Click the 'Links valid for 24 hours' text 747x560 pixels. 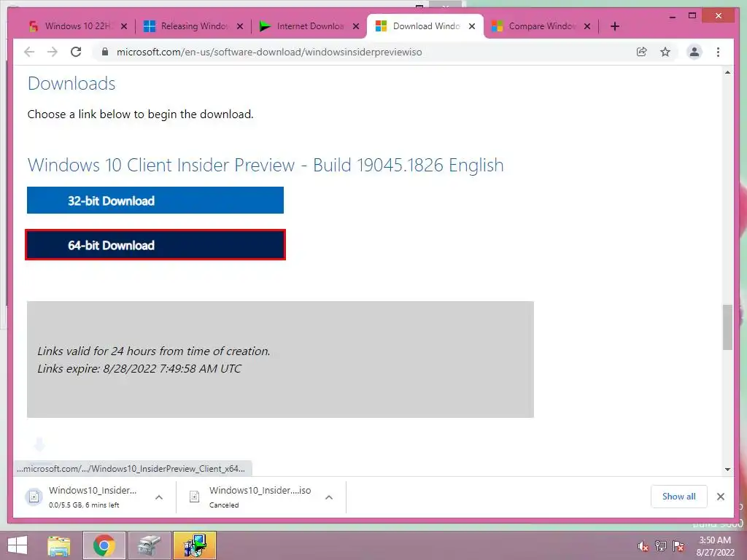154,351
